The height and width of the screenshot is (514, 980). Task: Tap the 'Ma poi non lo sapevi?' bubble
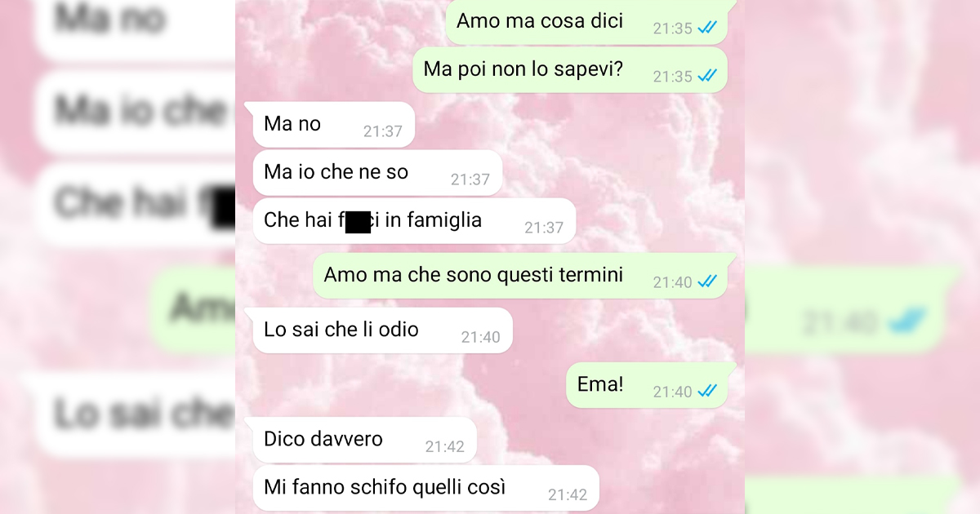(570, 70)
